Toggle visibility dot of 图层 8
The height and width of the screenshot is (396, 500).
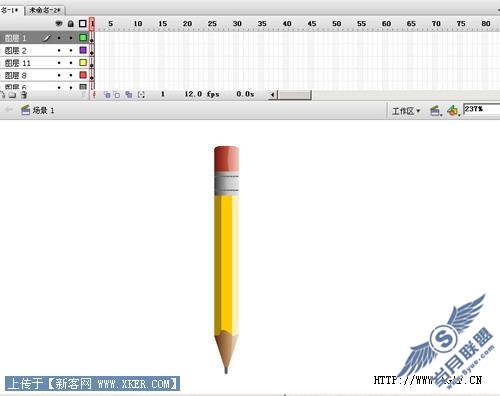click(x=59, y=75)
